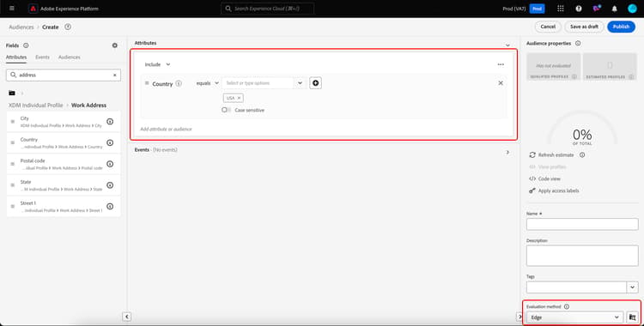644x326 pixels.
Task: Open the app switcher grid
Action: [560, 9]
